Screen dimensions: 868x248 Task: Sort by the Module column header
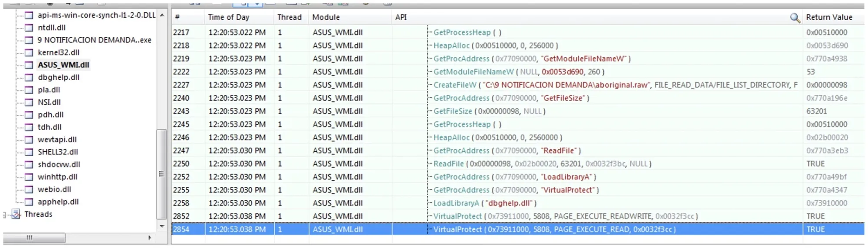350,17
